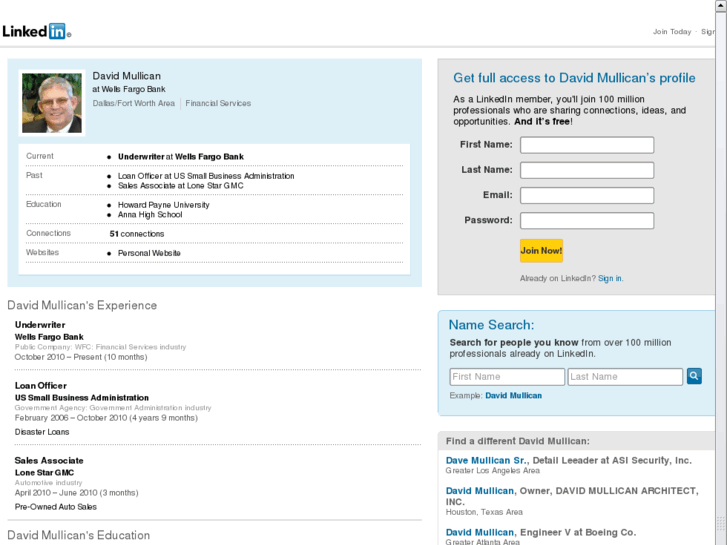This screenshot has width=727, height=545.
Task: Click the Pre-Owned Auto Sales description
Action: (x=56, y=507)
